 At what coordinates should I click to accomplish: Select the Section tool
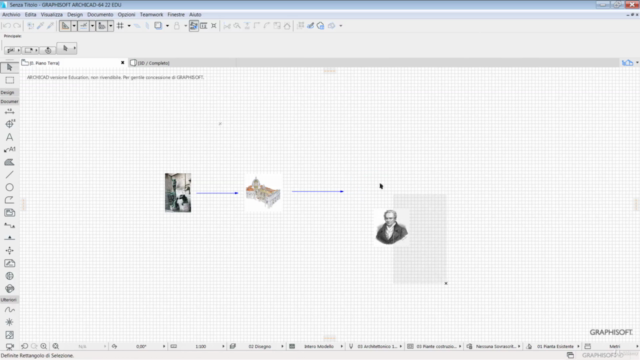coord(9,225)
